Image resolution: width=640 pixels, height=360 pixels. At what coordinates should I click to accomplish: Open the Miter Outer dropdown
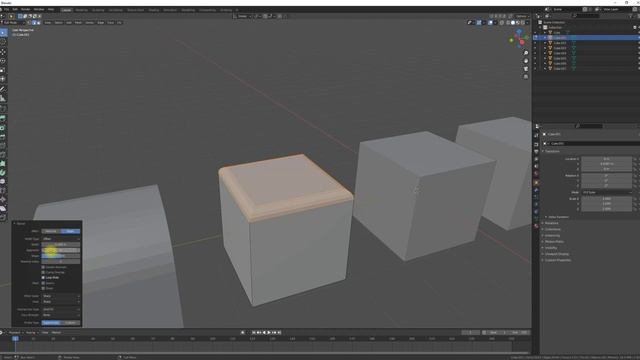61,296
